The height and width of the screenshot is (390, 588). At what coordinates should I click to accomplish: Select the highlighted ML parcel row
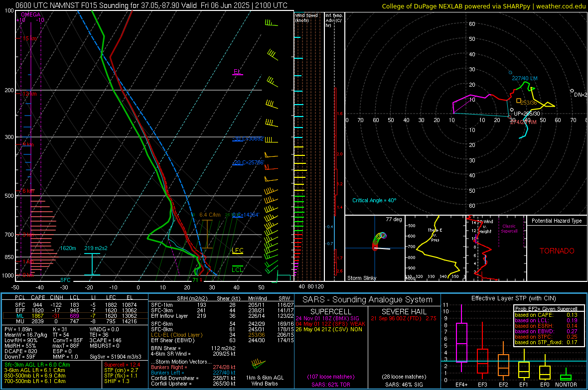pyautogui.click(x=76, y=316)
